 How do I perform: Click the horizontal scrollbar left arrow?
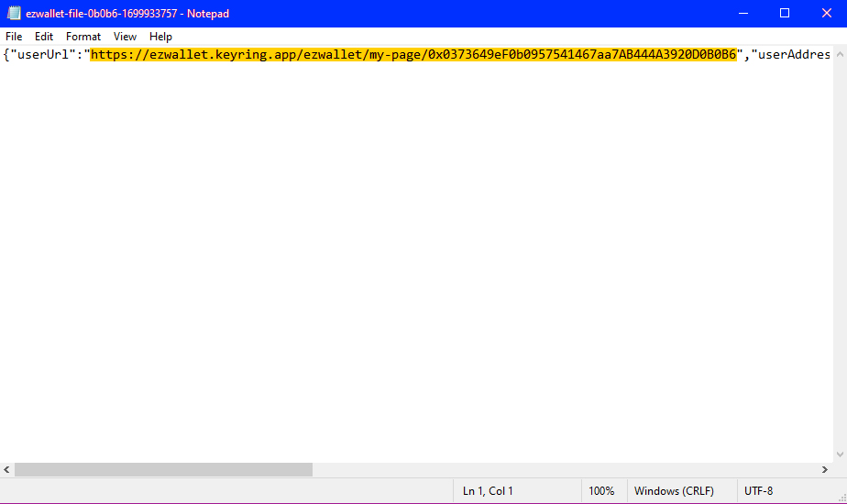pyautogui.click(x=7, y=470)
